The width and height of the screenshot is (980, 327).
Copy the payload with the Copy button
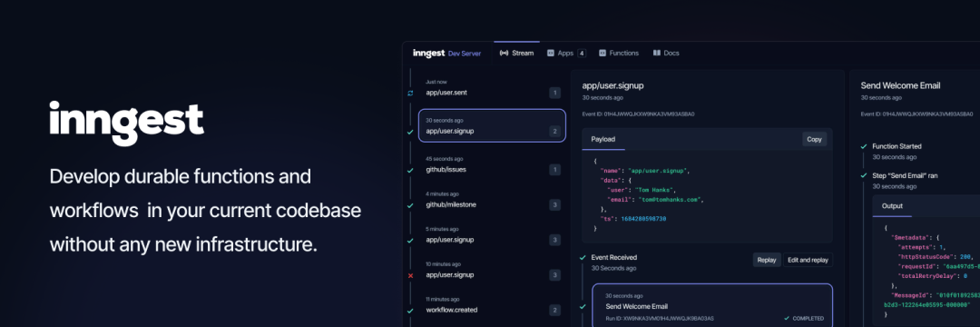(814, 139)
